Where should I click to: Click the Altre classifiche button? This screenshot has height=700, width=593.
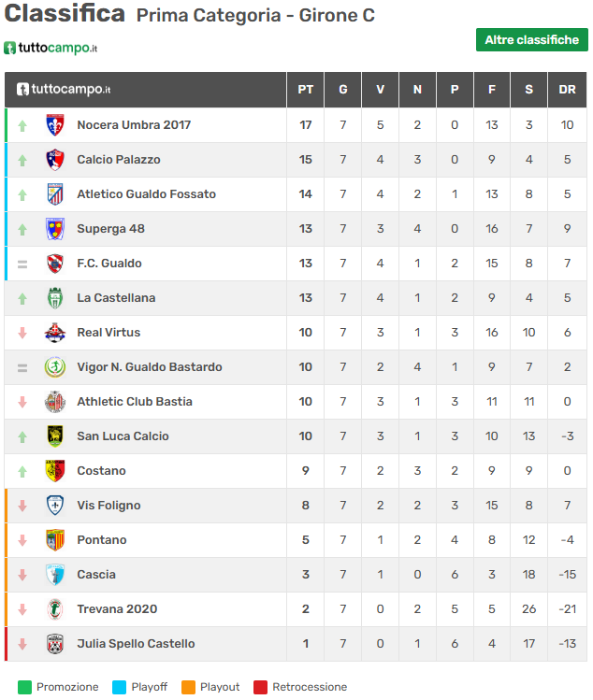pyautogui.click(x=531, y=40)
